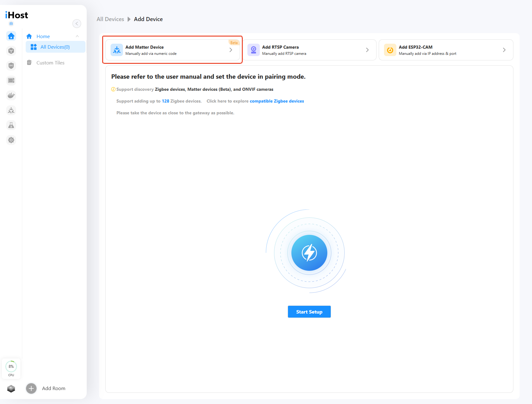Screen dimensions: 532x404
Task: Click 'Manually add via IP address & port' text
Action: click(x=428, y=54)
